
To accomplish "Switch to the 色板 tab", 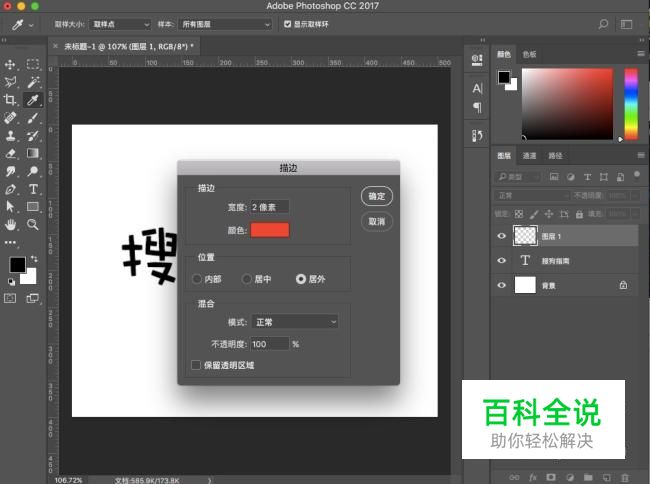I will point(529,54).
